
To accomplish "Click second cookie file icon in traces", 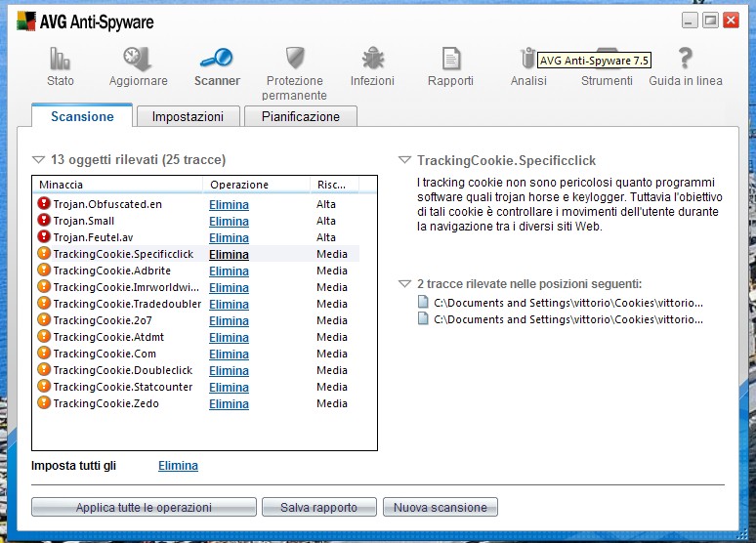I will [x=423, y=318].
